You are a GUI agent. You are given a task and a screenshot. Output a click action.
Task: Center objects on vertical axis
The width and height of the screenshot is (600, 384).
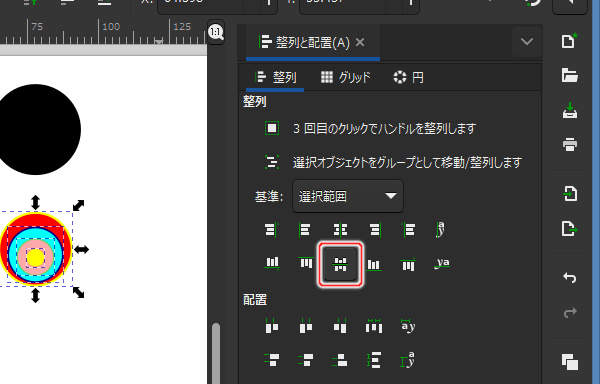click(340, 229)
